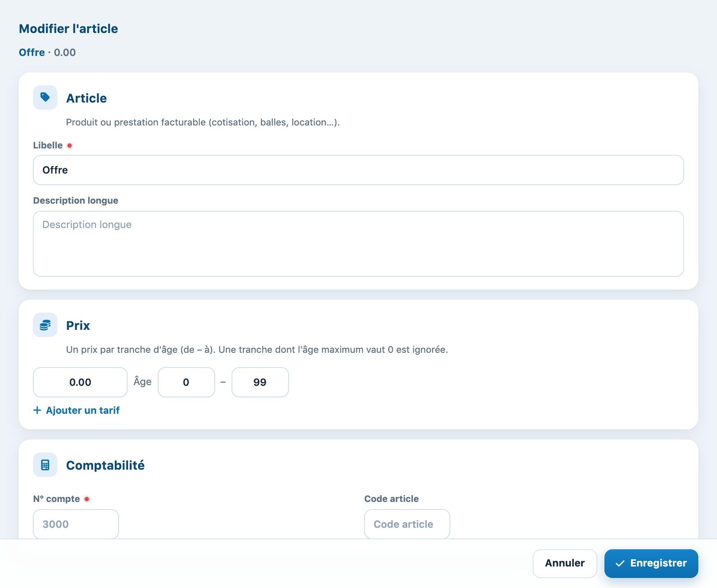Click the red required dot next to N° compte
Viewport: 717px width, 588px height.
tap(87, 499)
